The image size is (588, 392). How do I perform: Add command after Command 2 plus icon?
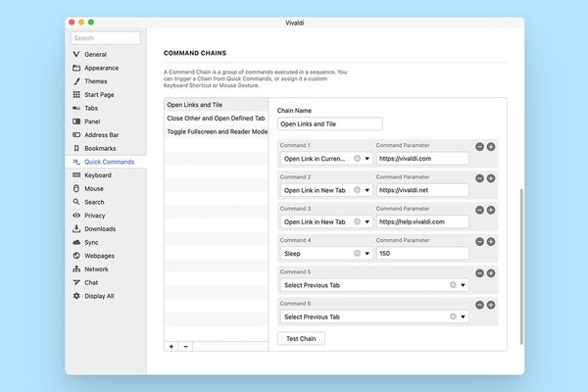point(491,178)
